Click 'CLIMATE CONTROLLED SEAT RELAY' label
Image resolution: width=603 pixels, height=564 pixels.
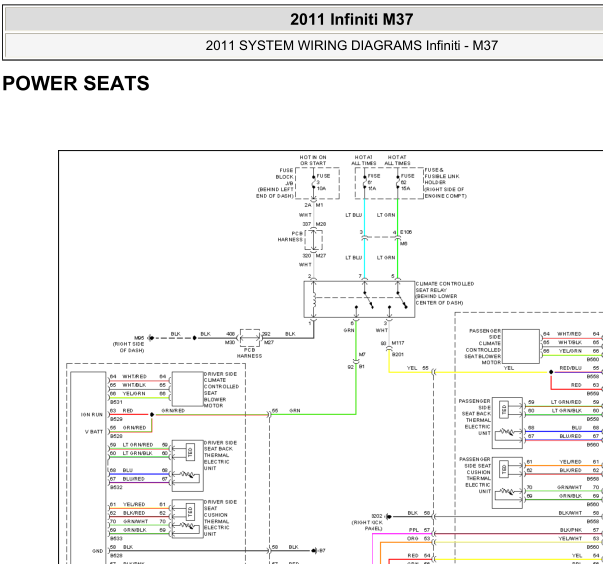(445, 293)
